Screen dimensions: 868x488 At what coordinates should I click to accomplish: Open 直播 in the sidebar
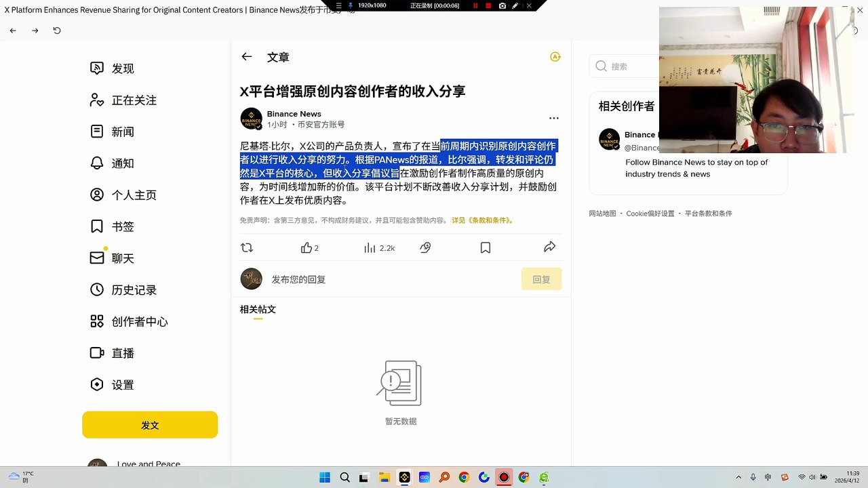113,353
